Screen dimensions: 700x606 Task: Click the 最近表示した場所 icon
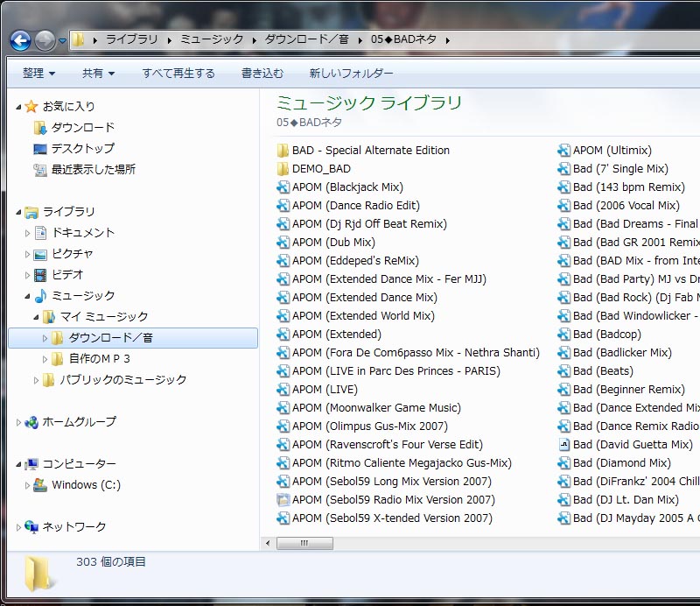pos(40,170)
